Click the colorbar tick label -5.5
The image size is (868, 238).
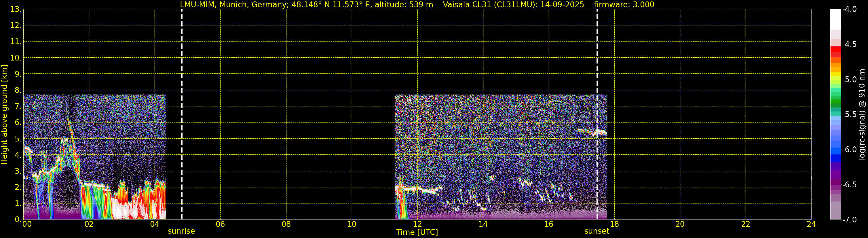point(850,115)
